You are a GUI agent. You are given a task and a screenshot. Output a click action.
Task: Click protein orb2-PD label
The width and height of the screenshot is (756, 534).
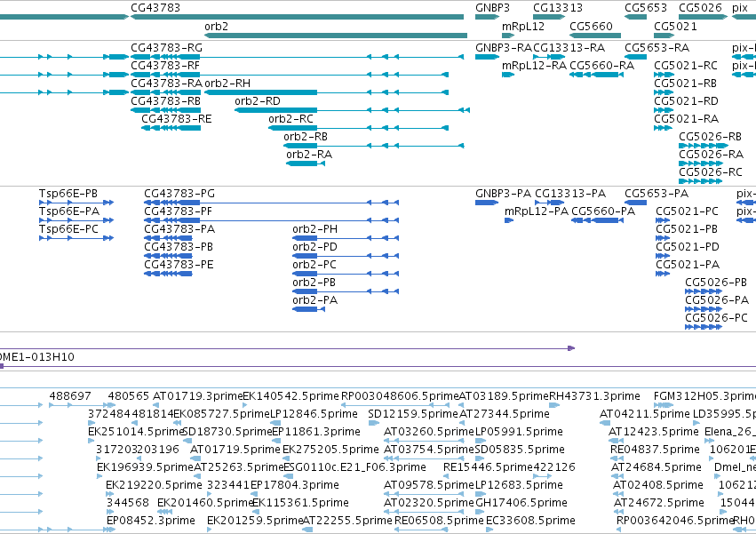click(314, 247)
